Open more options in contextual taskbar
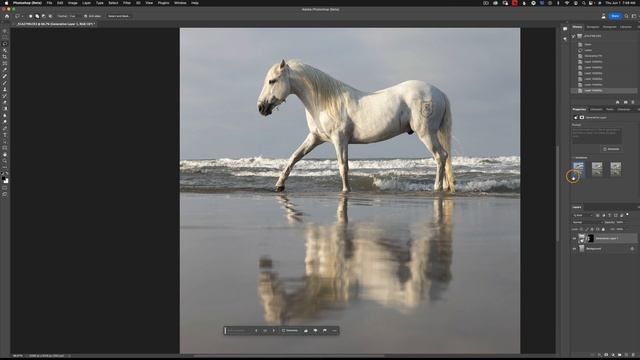The height and width of the screenshot is (360, 640). click(334, 331)
